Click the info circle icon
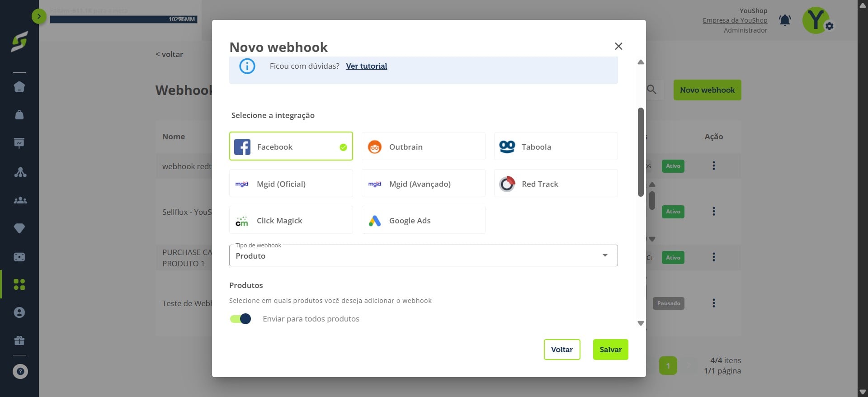Screen dimensions: 868x397 click(x=247, y=66)
